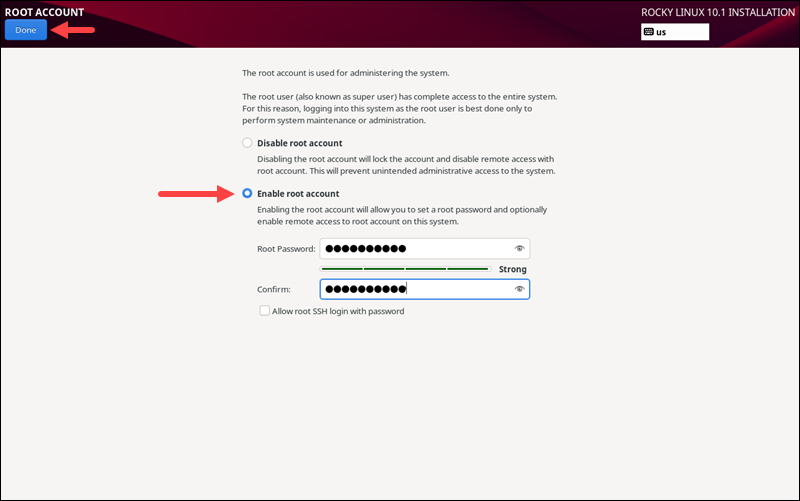Select Enable root account radio button
Image resolution: width=800 pixels, height=501 pixels.
tap(247, 193)
